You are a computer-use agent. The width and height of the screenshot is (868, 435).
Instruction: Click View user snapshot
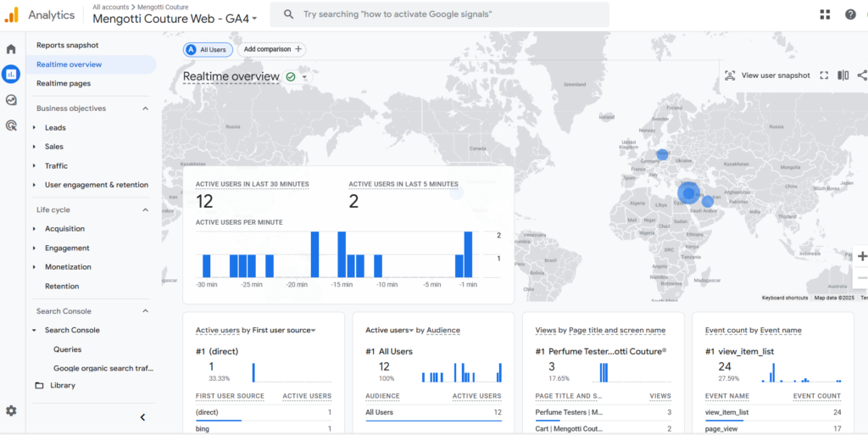[776, 75]
